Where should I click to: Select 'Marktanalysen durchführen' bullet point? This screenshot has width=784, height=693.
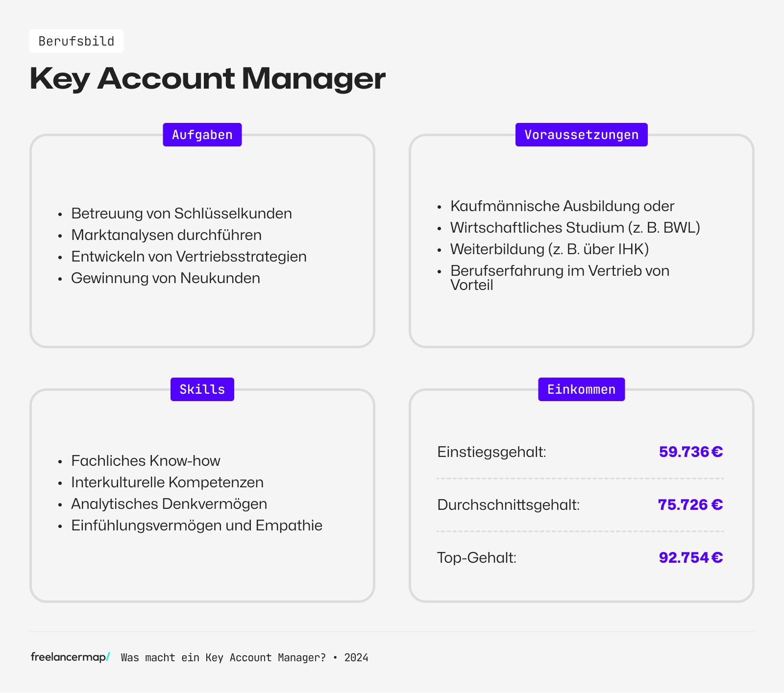pos(166,235)
